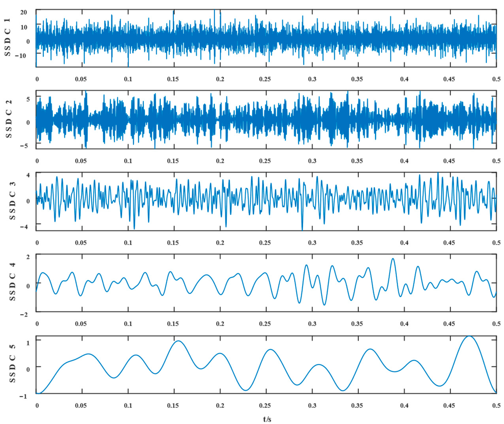Click the SSDC 2 y-axis label
Viewport: 504px width, 424px height.
click(x=9, y=119)
